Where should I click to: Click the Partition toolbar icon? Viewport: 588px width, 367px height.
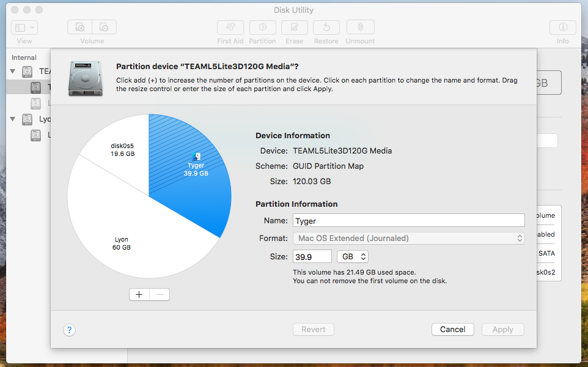[262, 28]
